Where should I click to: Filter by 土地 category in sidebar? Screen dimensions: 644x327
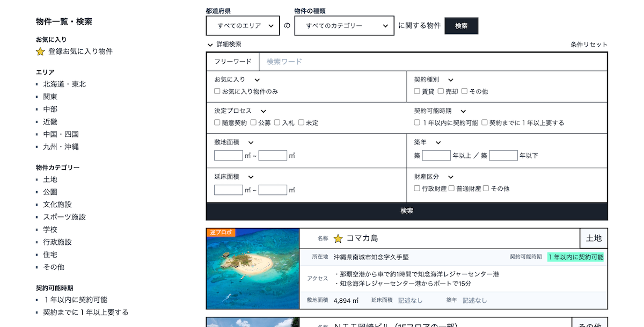(50, 179)
